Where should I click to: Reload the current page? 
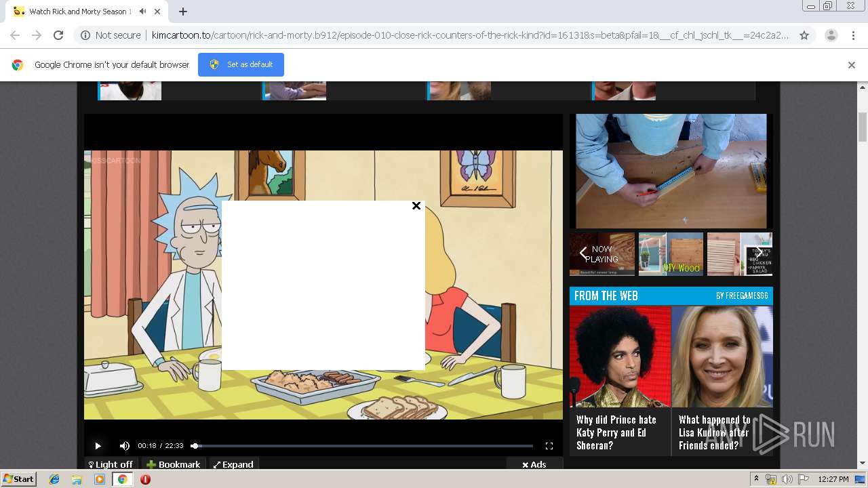pos(58,35)
